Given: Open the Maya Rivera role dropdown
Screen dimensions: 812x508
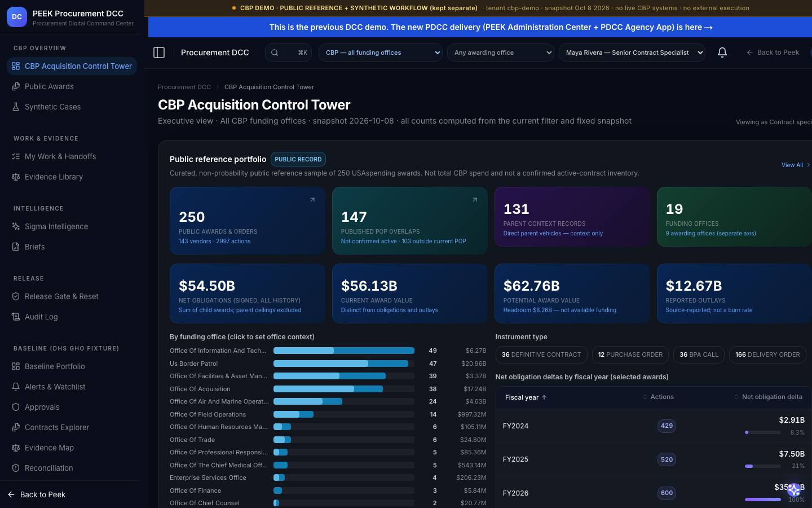Looking at the screenshot, I should point(632,52).
